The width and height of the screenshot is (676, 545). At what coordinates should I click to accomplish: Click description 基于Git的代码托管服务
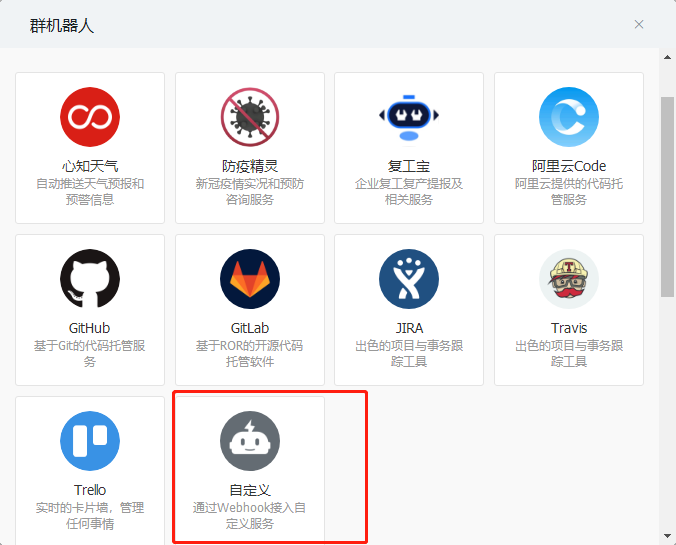click(90, 354)
